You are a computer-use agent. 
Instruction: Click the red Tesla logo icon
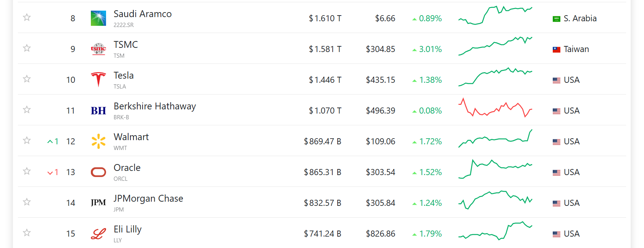(98, 80)
